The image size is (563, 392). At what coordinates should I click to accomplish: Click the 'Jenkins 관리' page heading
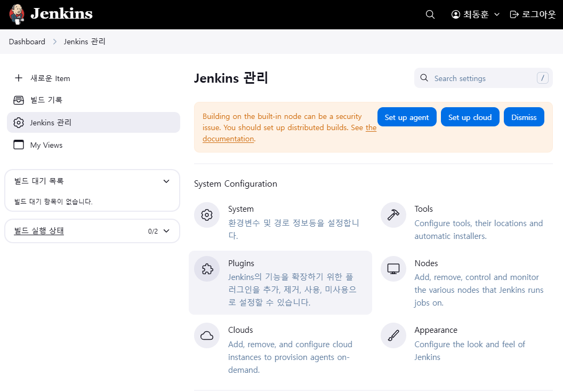[x=231, y=78]
